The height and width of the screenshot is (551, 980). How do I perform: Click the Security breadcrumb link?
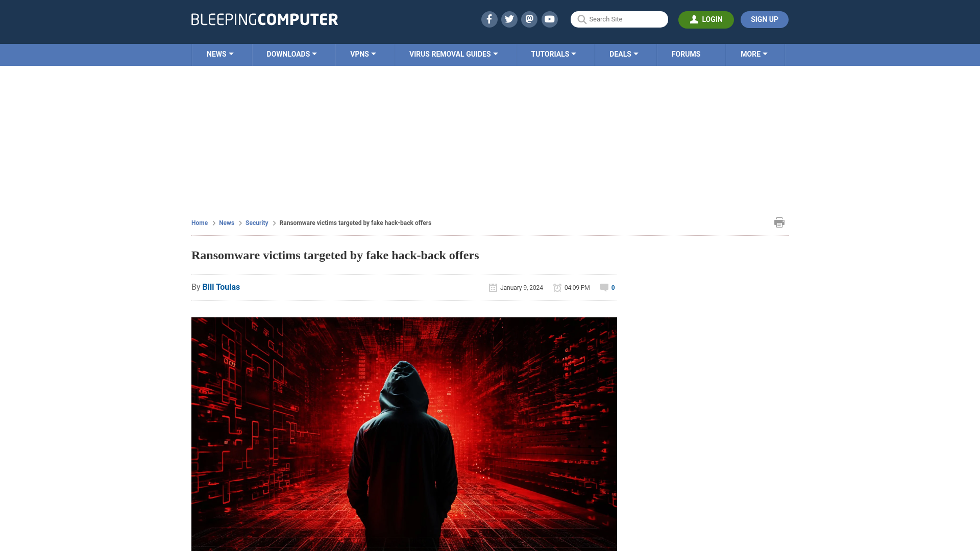click(x=256, y=222)
